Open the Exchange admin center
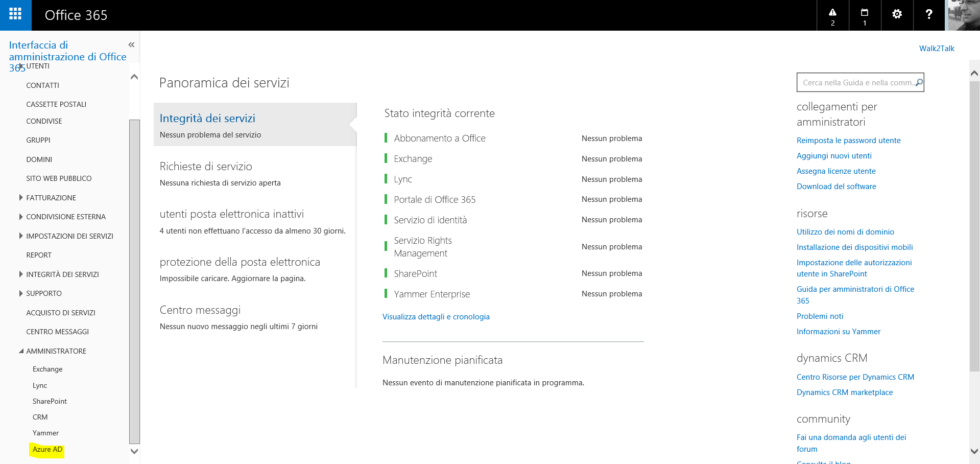This screenshot has width=980, height=464. (47, 369)
